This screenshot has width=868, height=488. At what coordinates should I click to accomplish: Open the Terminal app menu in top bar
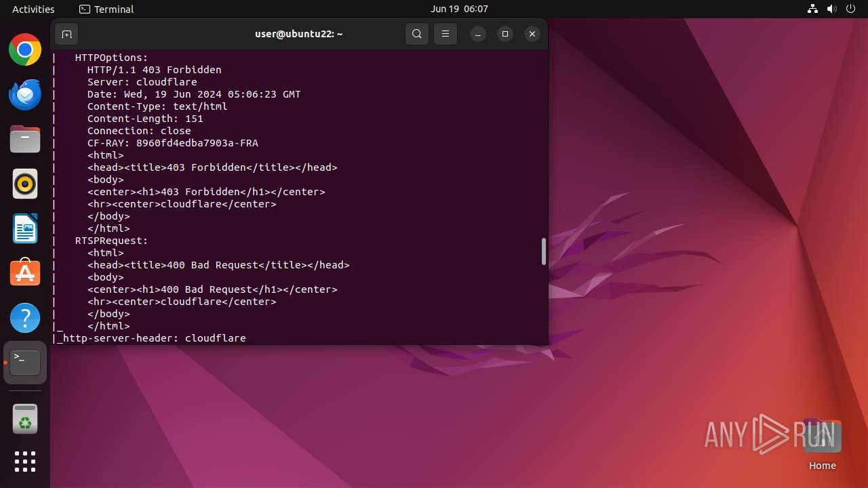(x=106, y=9)
